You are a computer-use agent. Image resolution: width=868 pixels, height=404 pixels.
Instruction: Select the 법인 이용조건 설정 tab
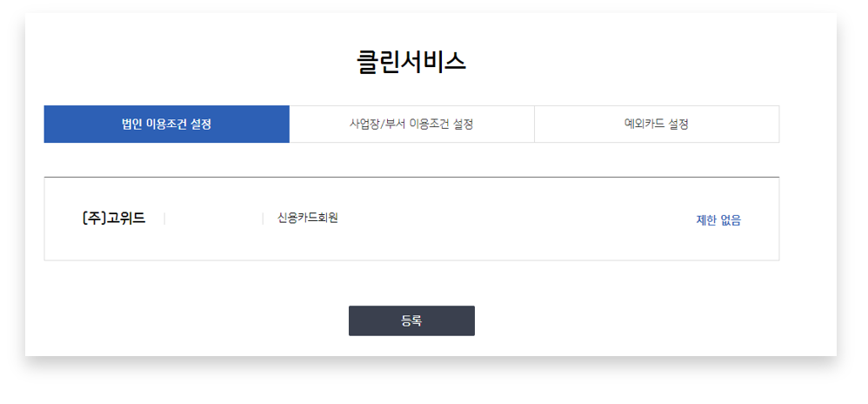point(166,124)
